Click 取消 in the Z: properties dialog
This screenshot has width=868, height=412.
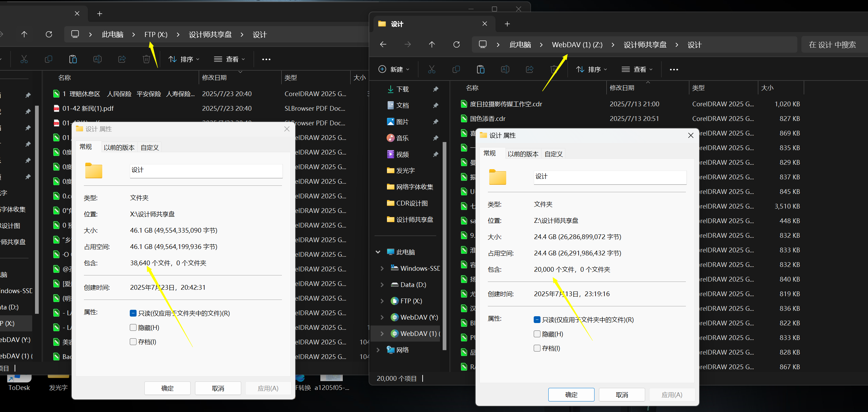click(x=622, y=395)
